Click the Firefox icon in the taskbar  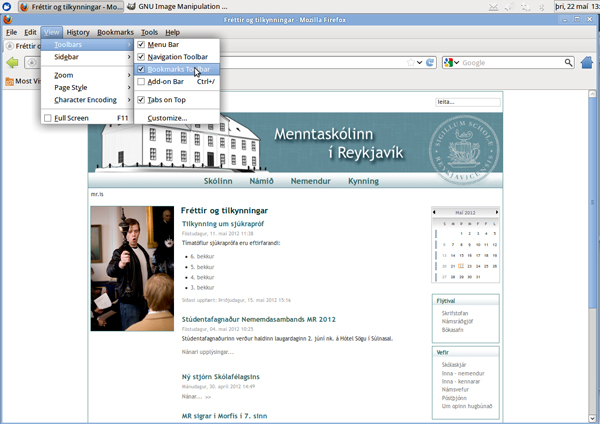pyautogui.click(x=8, y=7)
